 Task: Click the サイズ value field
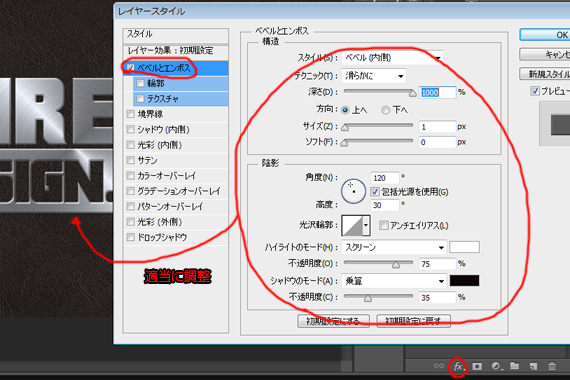pyautogui.click(x=437, y=127)
